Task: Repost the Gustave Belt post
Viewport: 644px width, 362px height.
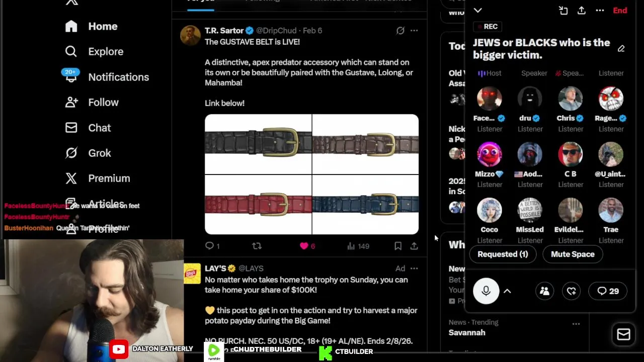Action: [x=257, y=246]
